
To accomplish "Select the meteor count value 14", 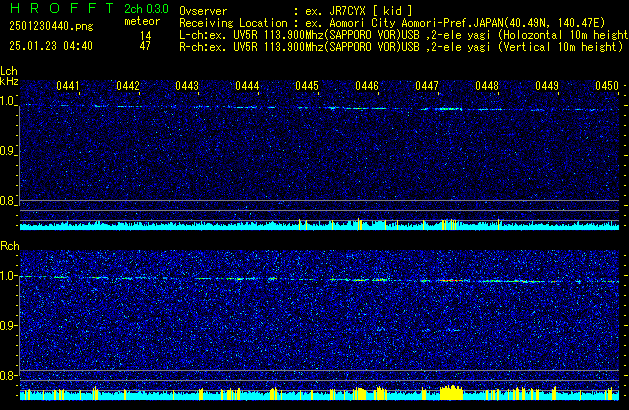I will point(145,36).
